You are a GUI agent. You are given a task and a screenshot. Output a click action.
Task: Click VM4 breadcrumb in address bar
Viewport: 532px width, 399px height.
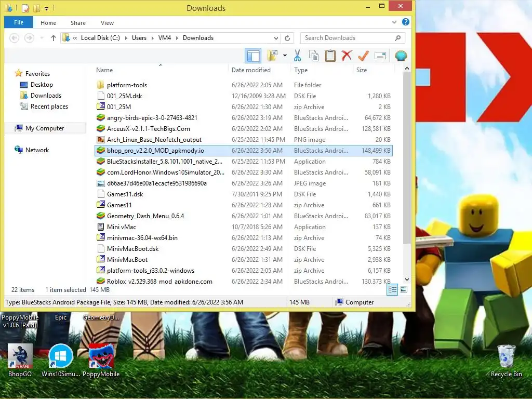[x=165, y=38]
